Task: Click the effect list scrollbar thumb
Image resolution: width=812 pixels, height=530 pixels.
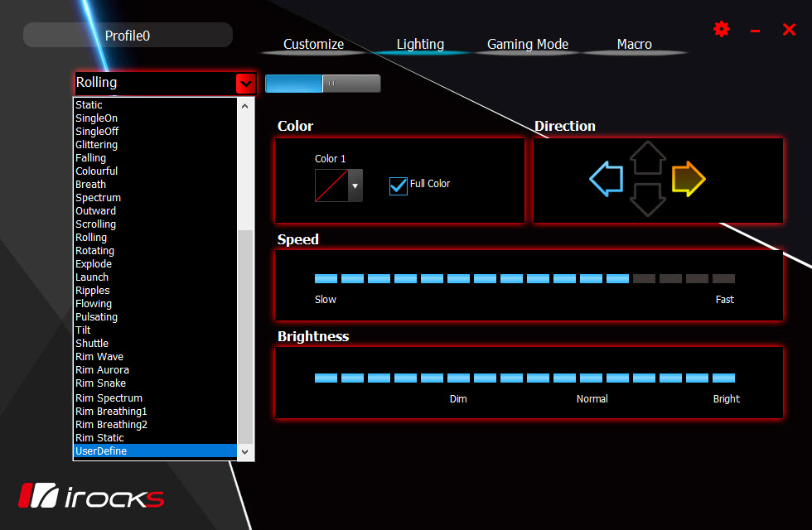Action: tap(245, 336)
